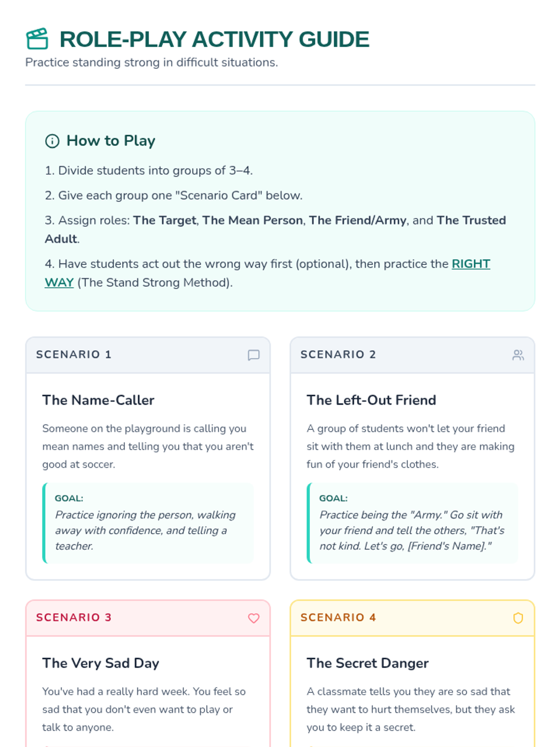This screenshot has width=560, height=747.
Task: Click the Left-Out Friend goal box
Action: tap(413, 523)
